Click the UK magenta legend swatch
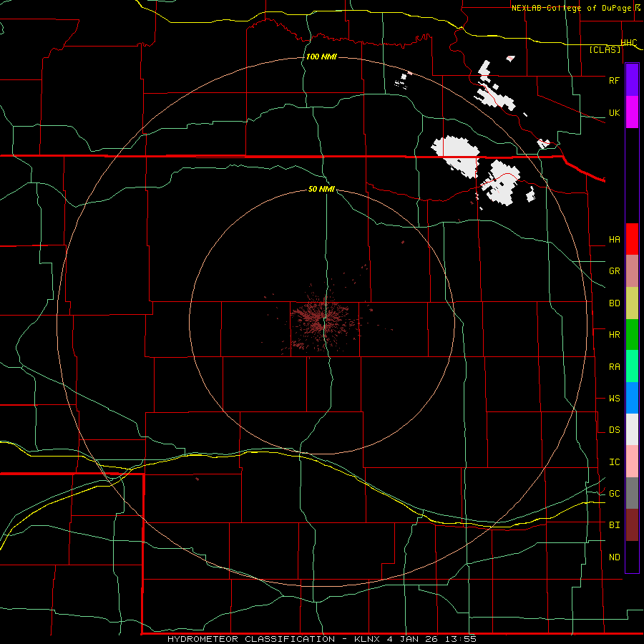This screenshot has height=644, width=644. [632, 112]
